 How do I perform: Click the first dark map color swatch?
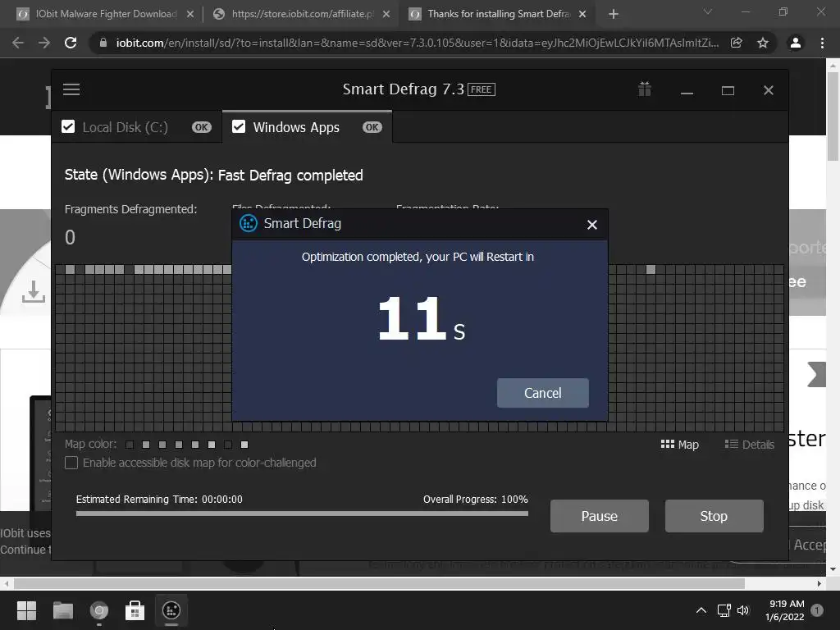point(129,445)
